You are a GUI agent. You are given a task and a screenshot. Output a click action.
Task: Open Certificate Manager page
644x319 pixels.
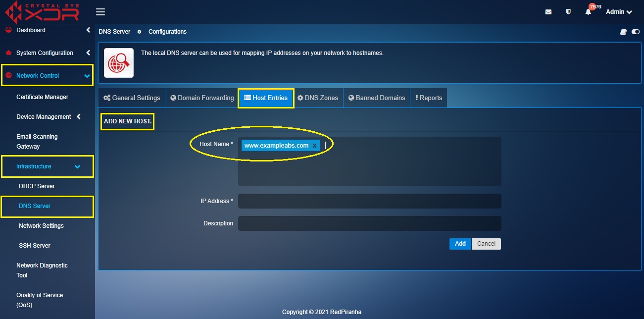[43, 97]
